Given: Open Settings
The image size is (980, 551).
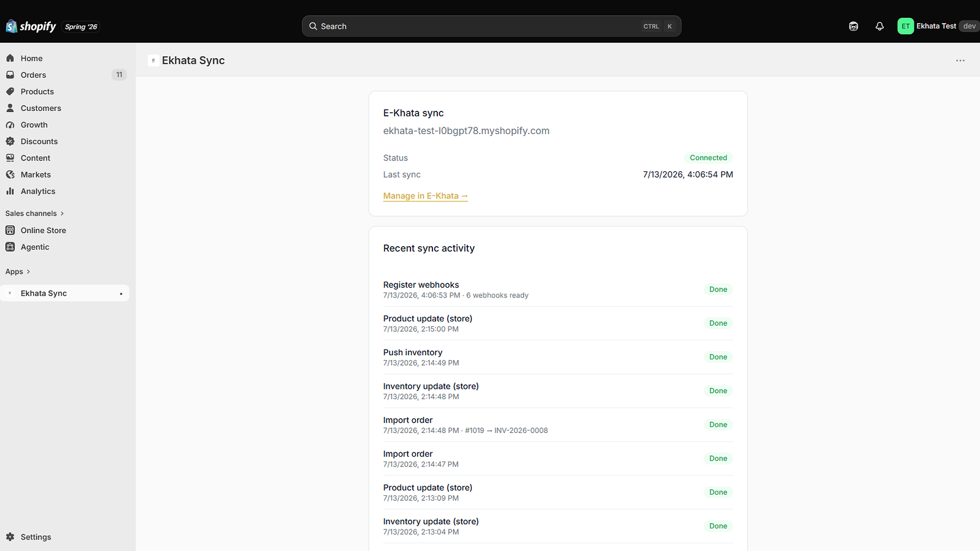Looking at the screenshot, I should [x=36, y=537].
